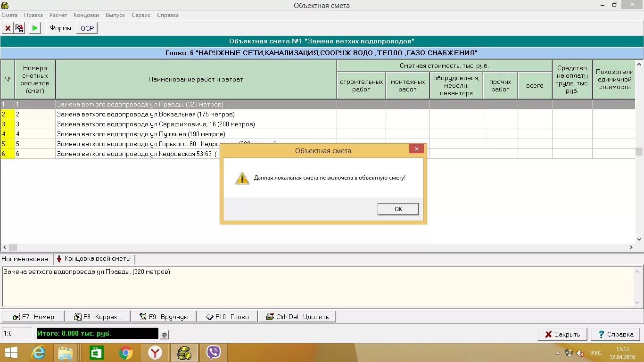This screenshot has width=644, height=362.
Task: Switch to Концовка всей сметы tab
Action: click(x=94, y=259)
